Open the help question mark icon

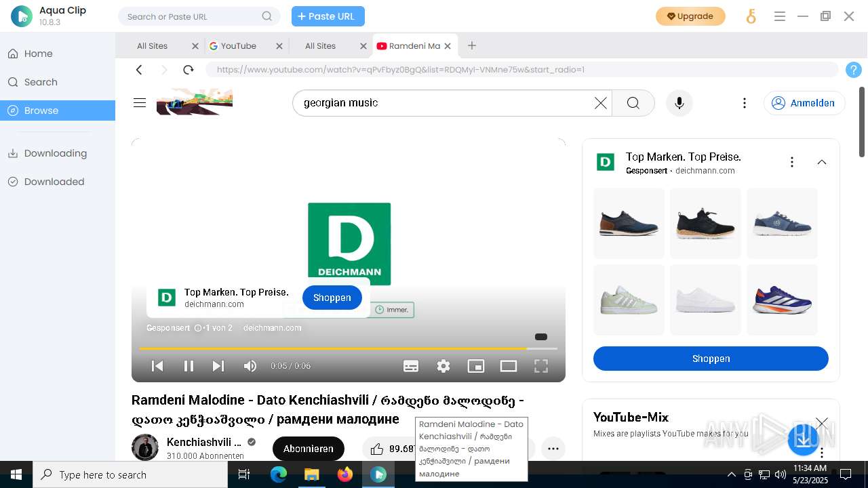coord(854,70)
